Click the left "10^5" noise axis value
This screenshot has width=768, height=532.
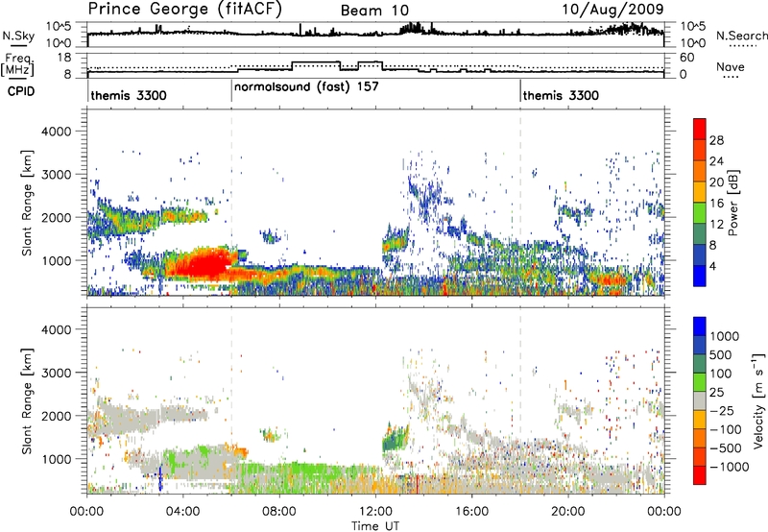59,26
